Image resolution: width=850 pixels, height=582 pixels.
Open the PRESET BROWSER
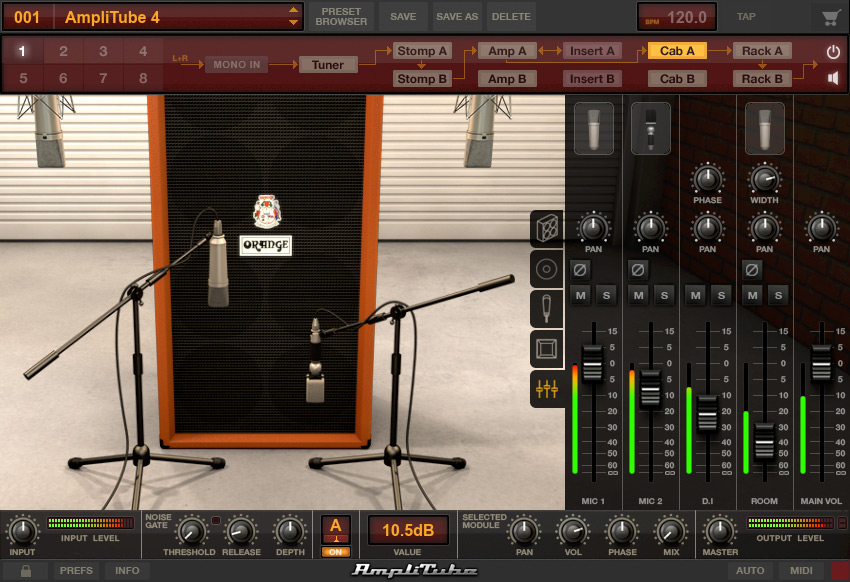(341, 17)
